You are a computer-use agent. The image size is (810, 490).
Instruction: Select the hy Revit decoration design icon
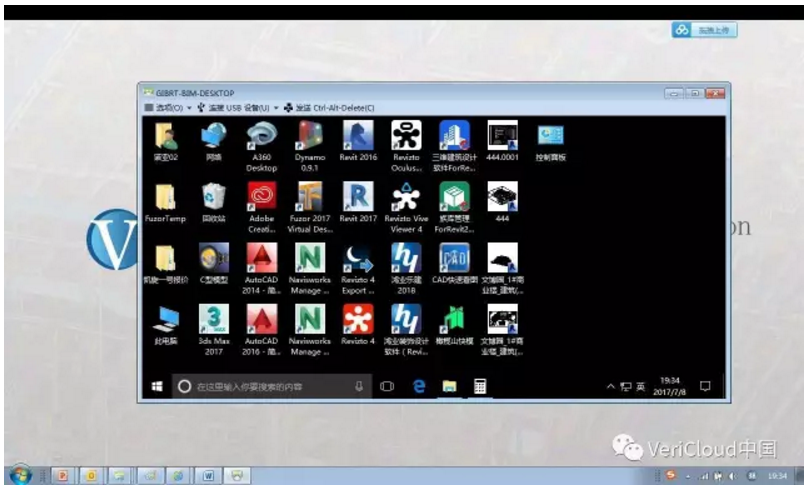coord(406,330)
